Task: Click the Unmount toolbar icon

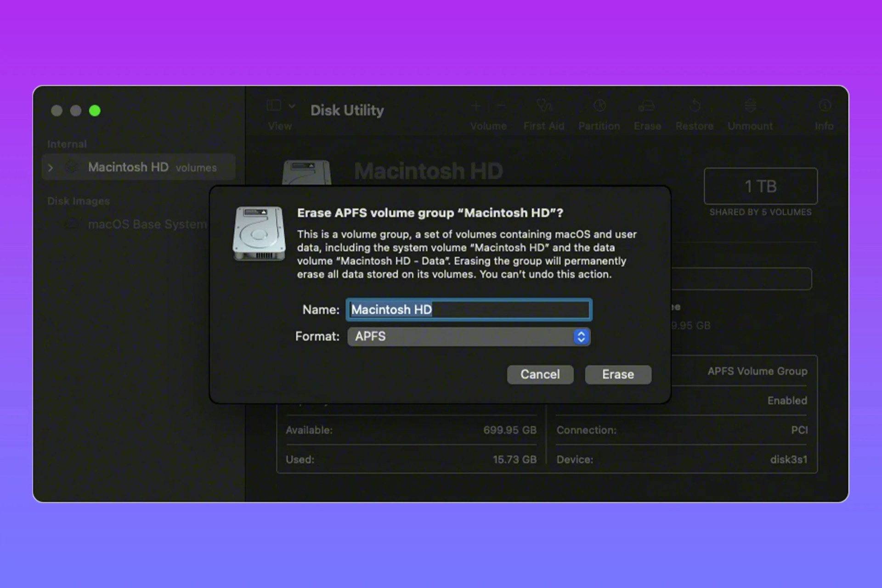Action: [x=750, y=106]
